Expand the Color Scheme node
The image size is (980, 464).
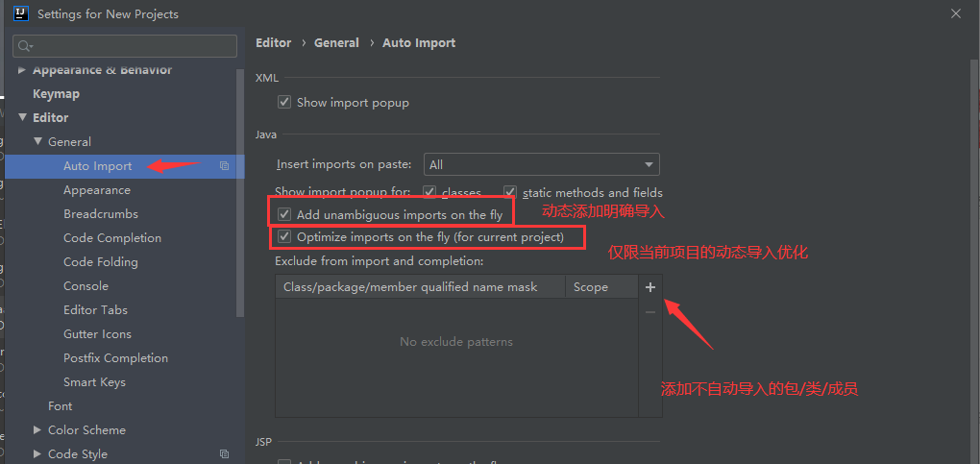37,430
